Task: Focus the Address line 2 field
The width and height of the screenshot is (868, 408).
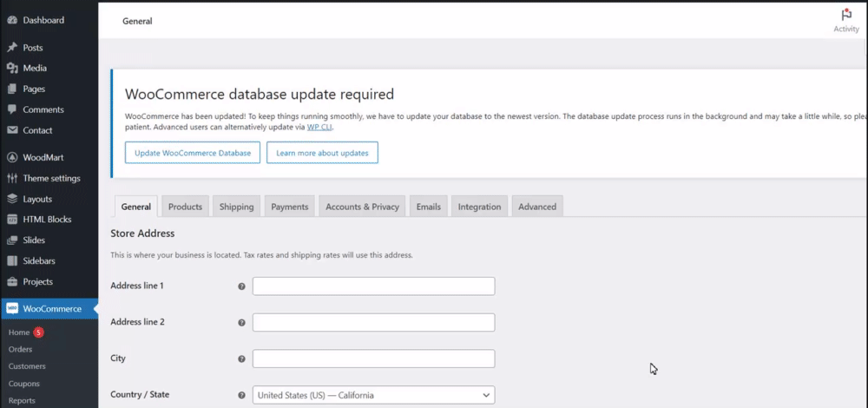Action: [373, 322]
